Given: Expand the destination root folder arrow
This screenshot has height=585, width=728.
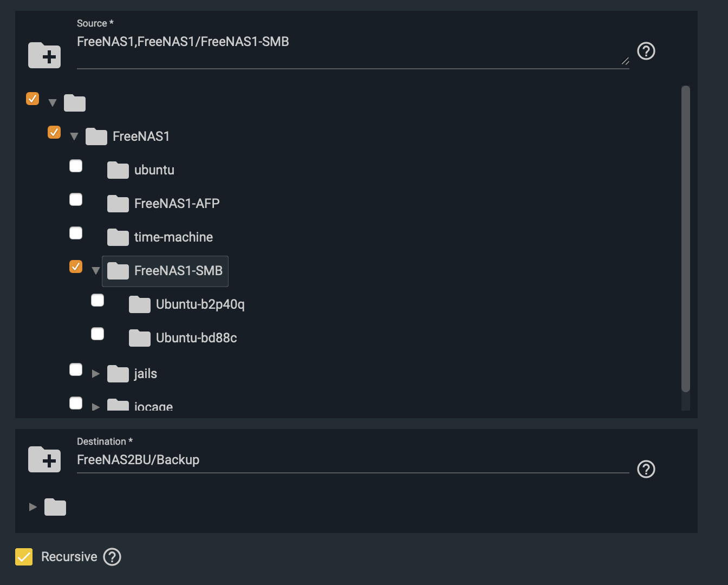Looking at the screenshot, I should 33,507.
